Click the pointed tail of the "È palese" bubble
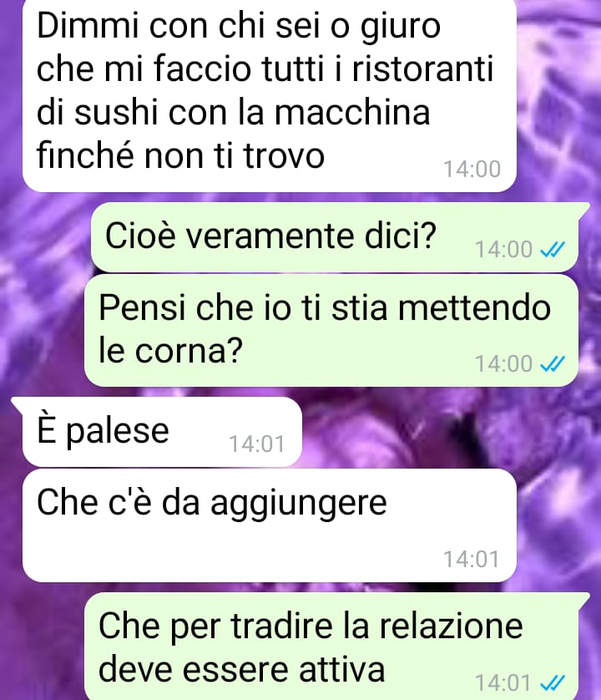 click(17, 403)
